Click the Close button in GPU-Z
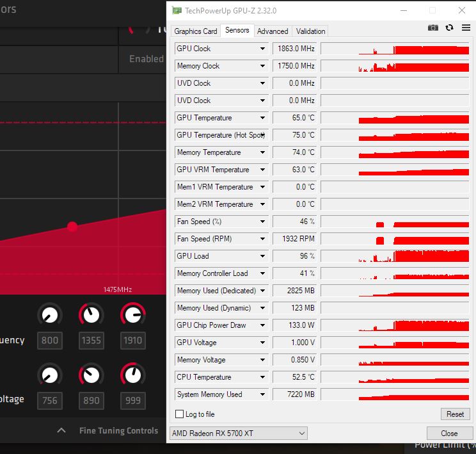This screenshot has width=476, height=454. (x=449, y=433)
